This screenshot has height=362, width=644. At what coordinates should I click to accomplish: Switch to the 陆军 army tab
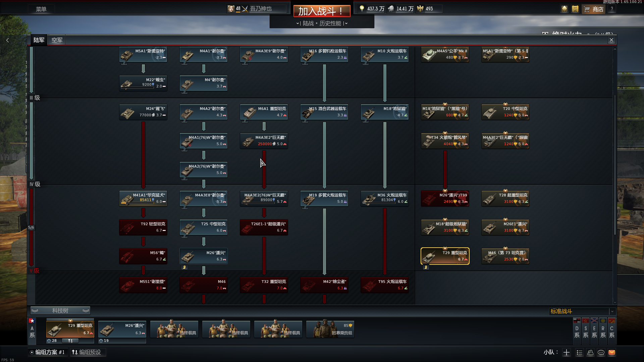[39, 40]
